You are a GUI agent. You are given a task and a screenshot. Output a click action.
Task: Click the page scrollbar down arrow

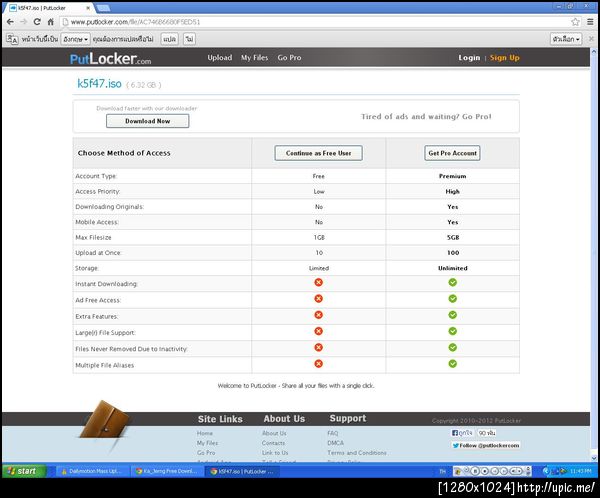point(594,458)
